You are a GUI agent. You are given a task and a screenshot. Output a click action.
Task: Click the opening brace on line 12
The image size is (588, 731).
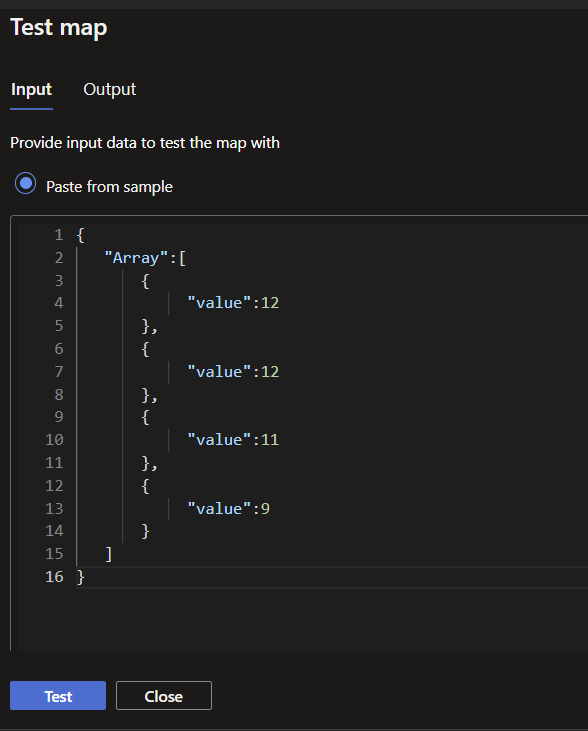tap(145, 486)
